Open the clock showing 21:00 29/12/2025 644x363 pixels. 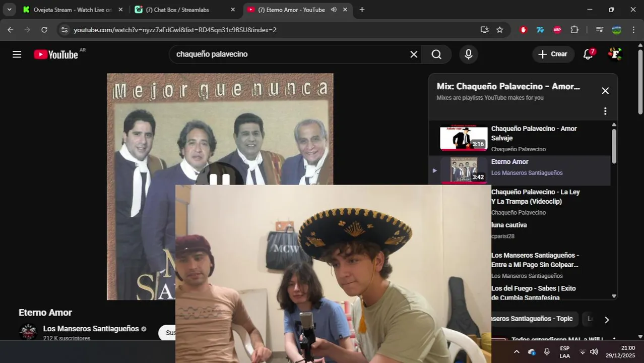click(620, 352)
